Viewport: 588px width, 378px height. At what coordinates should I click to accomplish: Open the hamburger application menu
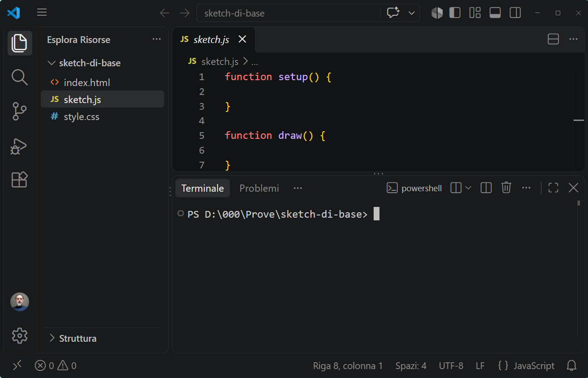point(42,13)
